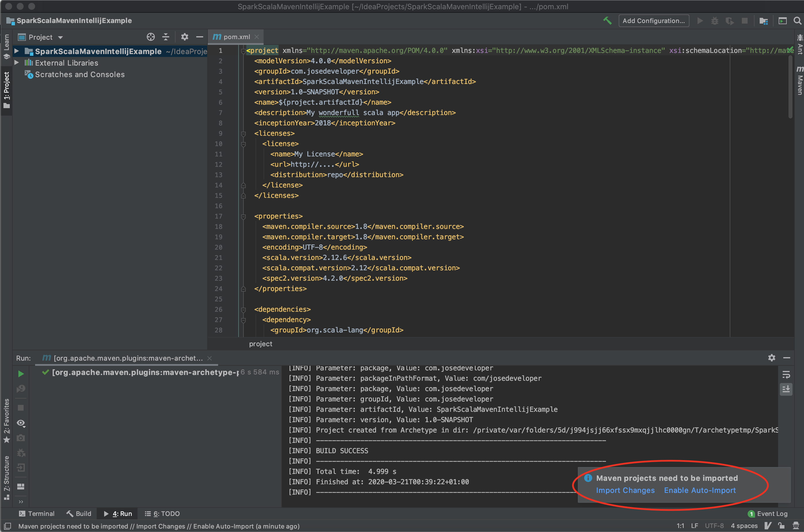Open the Maven side tool window
Screen dimensions: 804x532
800,81
